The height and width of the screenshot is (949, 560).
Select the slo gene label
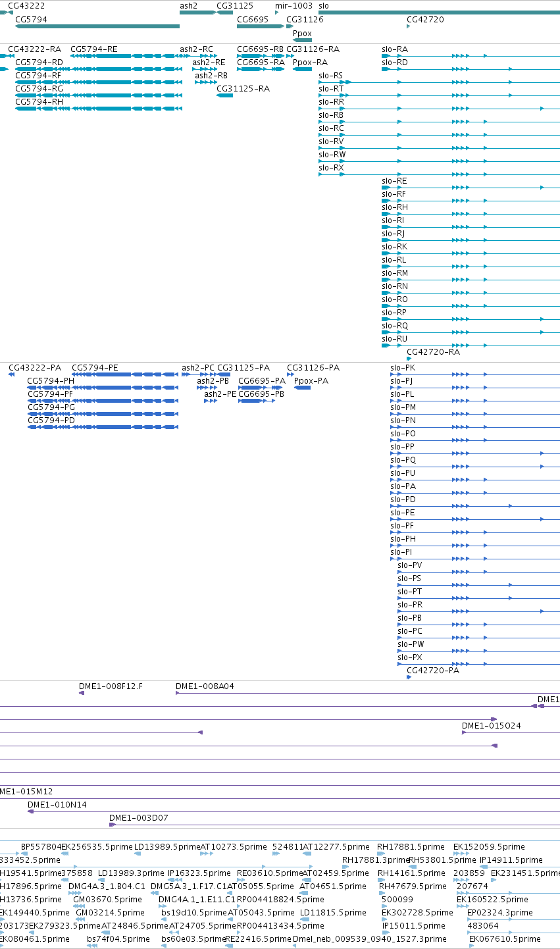[324, 5]
